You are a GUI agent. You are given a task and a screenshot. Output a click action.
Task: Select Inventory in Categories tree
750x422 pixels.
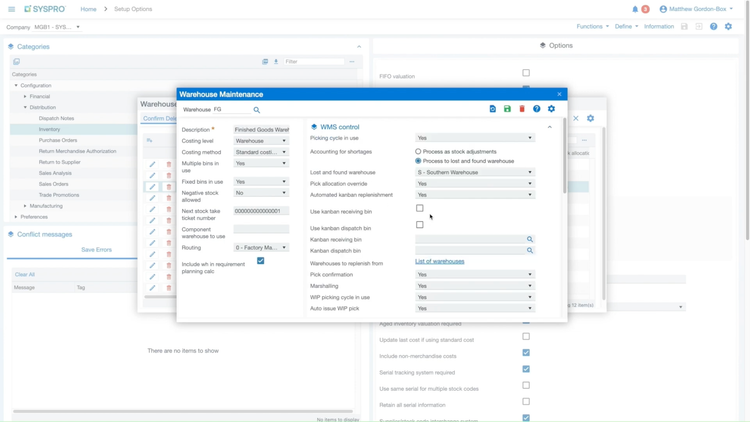pos(49,129)
